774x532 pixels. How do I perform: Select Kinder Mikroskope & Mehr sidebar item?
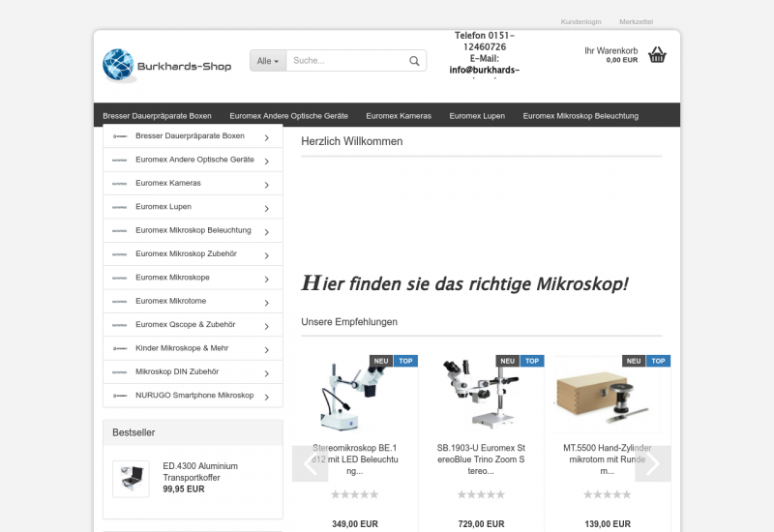coord(183,348)
